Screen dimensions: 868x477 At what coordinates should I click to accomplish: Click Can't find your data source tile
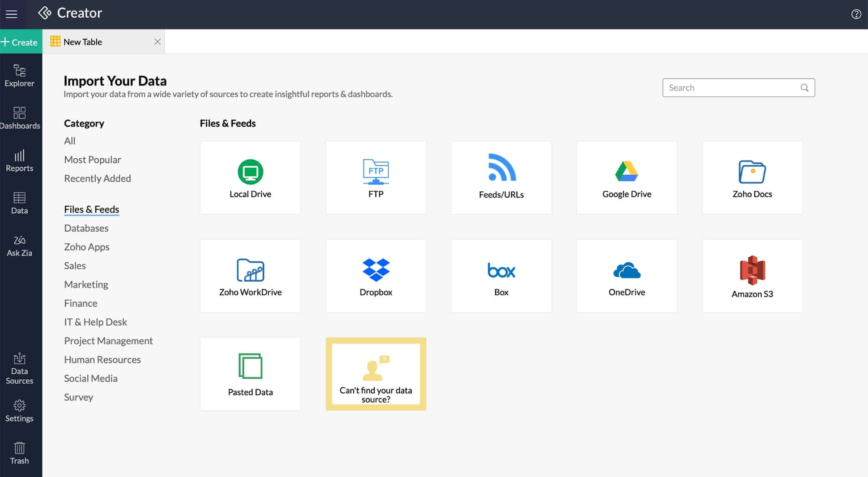376,374
